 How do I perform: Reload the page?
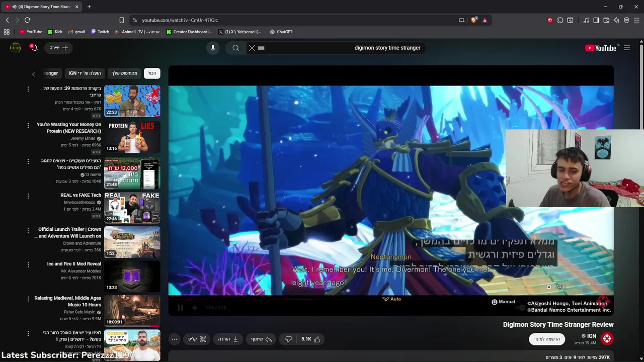pos(27,20)
